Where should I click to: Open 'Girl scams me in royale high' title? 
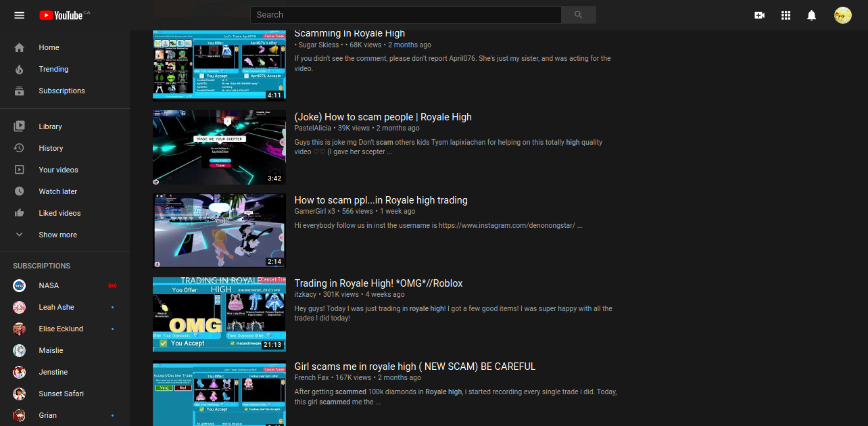(x=414, y=366)
